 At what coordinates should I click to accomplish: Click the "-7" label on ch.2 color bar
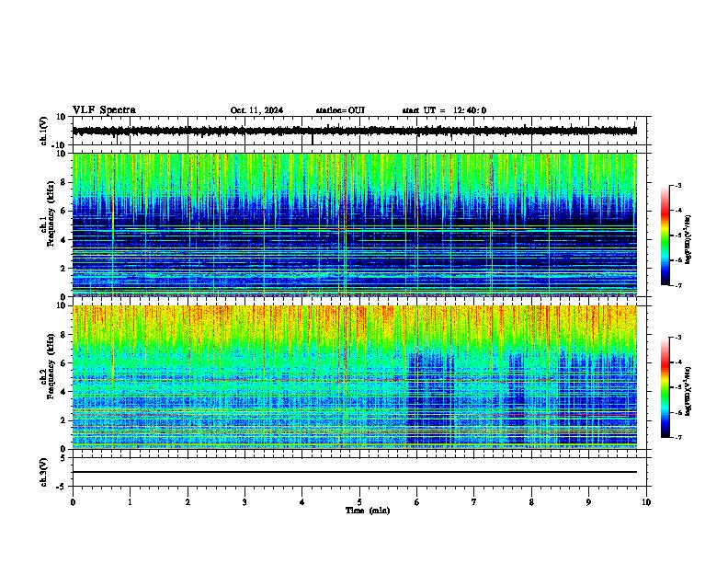tap(677, 437)
